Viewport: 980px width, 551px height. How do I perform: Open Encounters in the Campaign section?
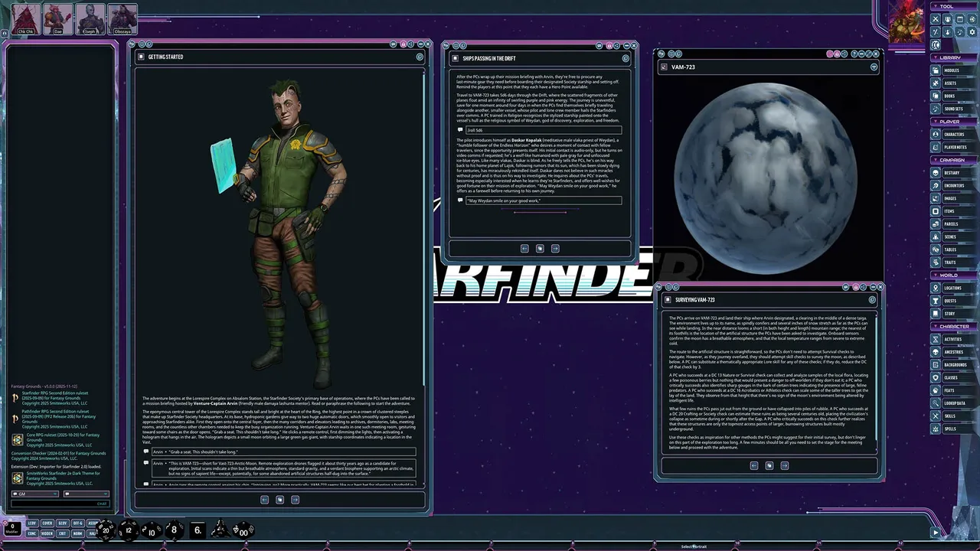coord(954,185)
